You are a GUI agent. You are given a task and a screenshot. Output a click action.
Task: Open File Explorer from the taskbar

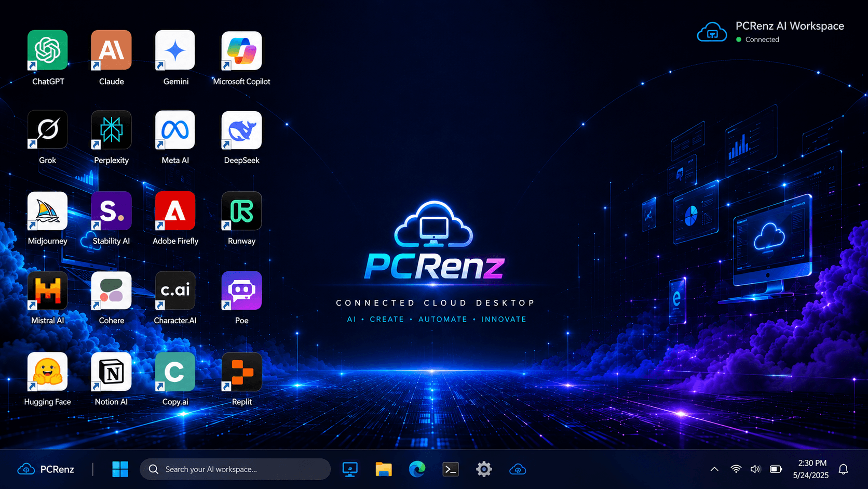384,469
